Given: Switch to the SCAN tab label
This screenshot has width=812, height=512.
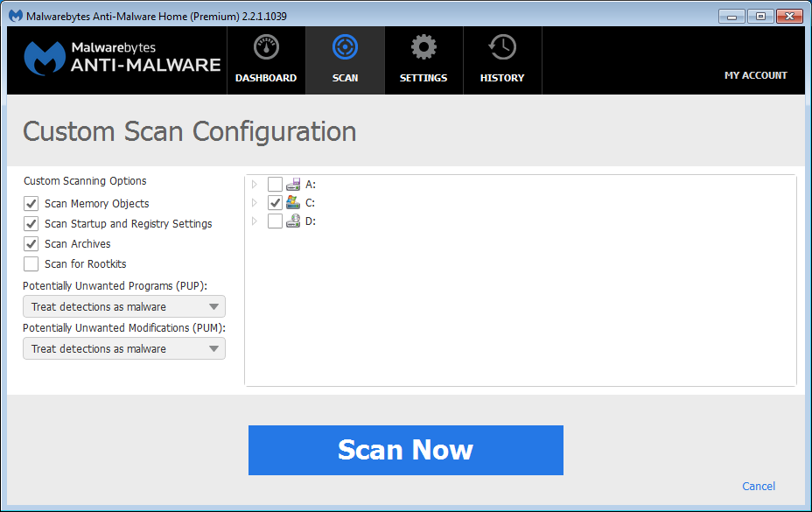Looking at the screenshot, I should point(345,78).
